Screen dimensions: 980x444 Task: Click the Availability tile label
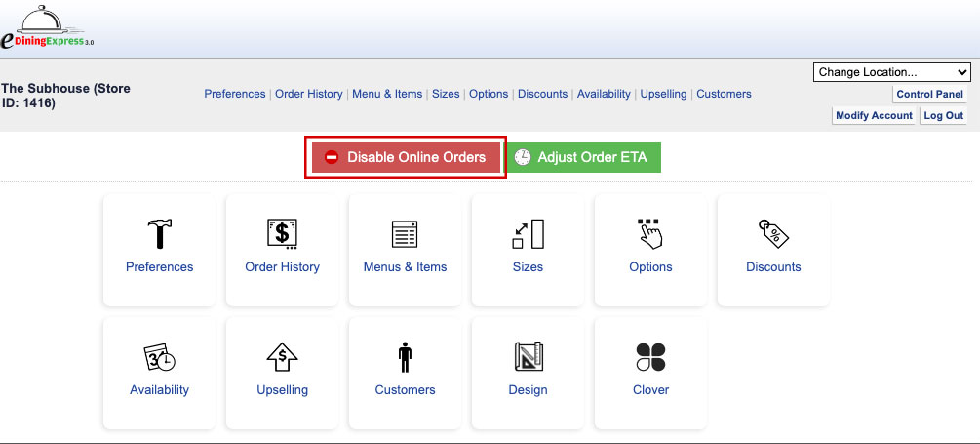159,390
